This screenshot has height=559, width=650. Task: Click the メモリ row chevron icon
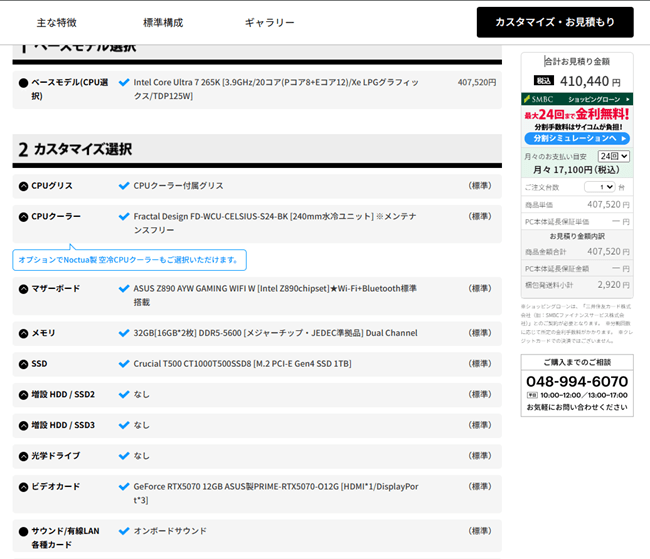point(23,333)
